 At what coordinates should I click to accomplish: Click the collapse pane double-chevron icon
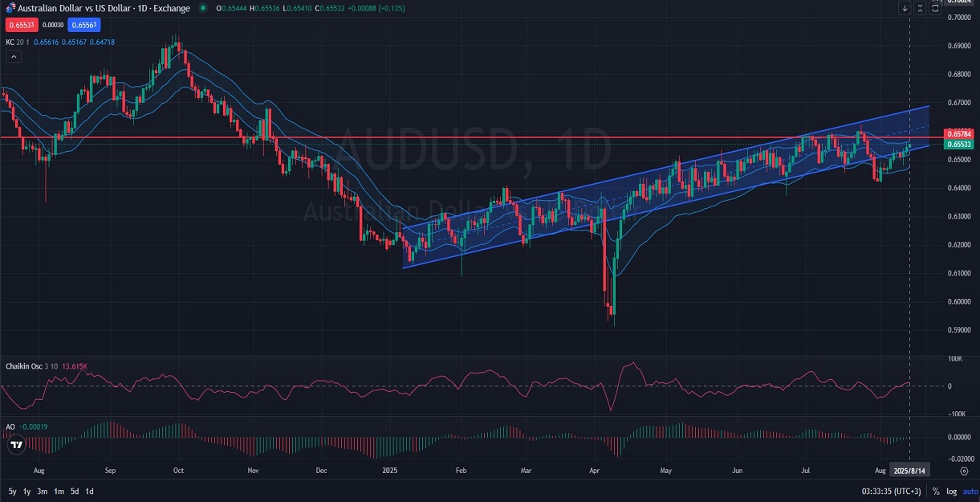click(x=920, y=8)
